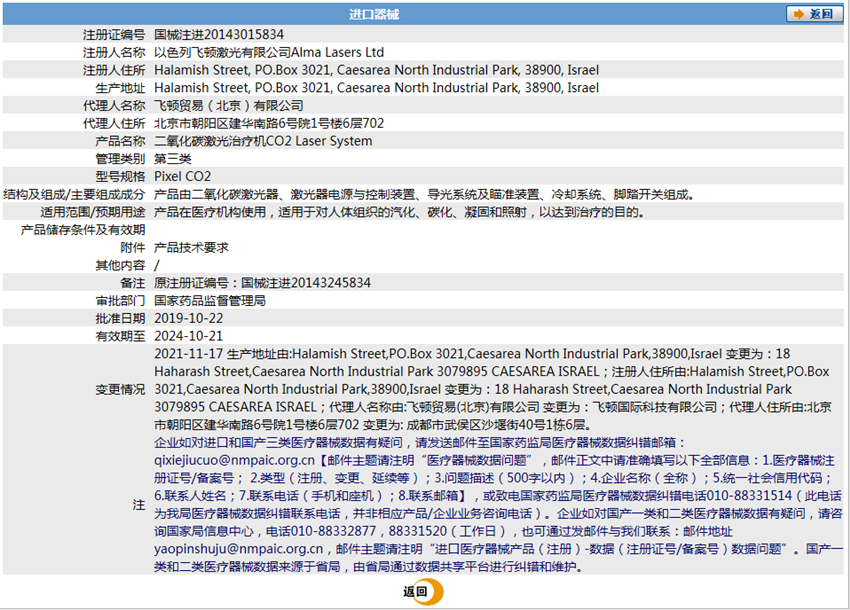Viewport: 850px width, 610px height.
Task: Click the 代理人住所 label
Action: [x=114, y=124]
